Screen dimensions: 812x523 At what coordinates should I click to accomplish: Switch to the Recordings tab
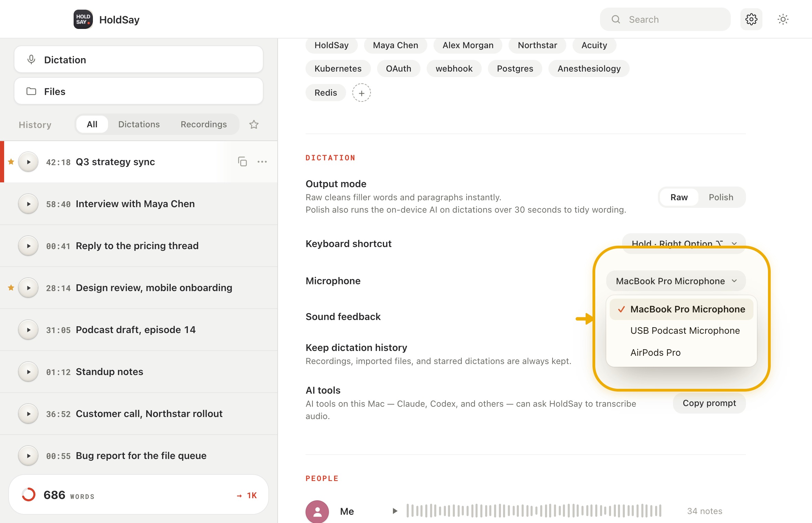(204, 124)
